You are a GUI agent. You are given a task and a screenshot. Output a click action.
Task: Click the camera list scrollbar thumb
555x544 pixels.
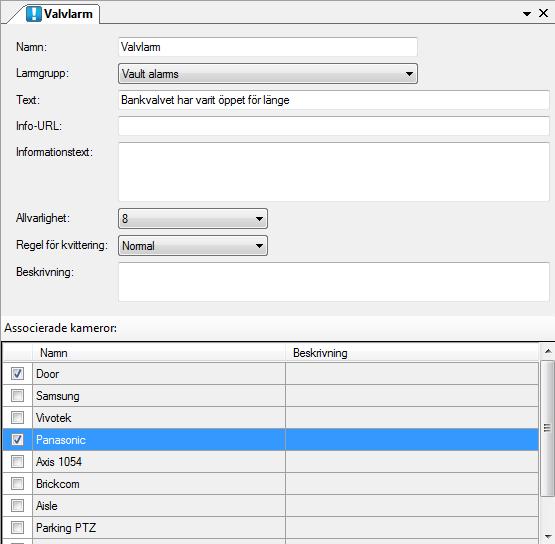(x=548, y=428)
